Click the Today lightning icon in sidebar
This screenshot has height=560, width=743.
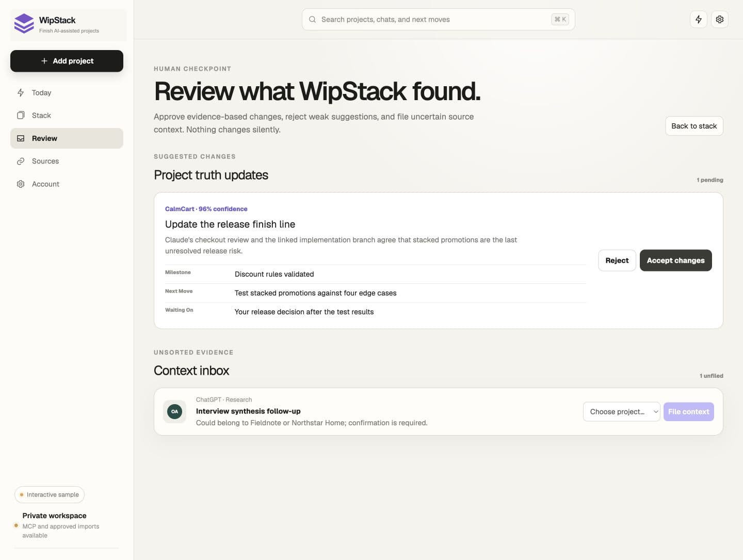21,93
